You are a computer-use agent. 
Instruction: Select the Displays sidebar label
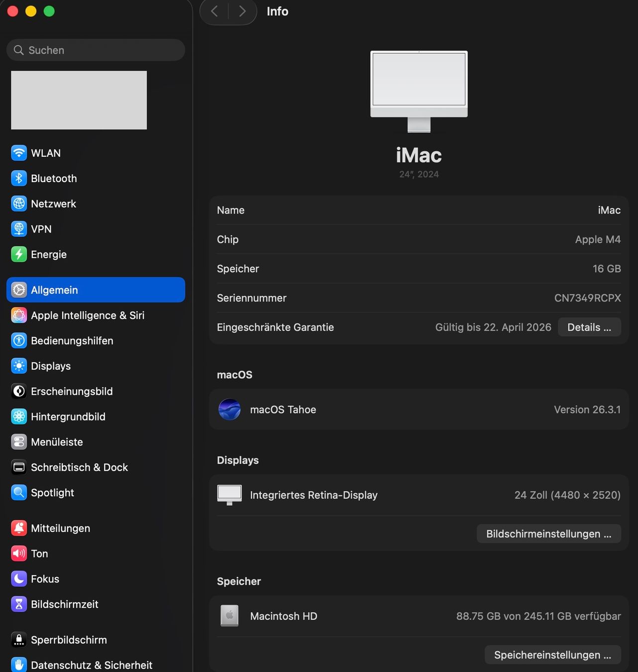coord(51,366)
